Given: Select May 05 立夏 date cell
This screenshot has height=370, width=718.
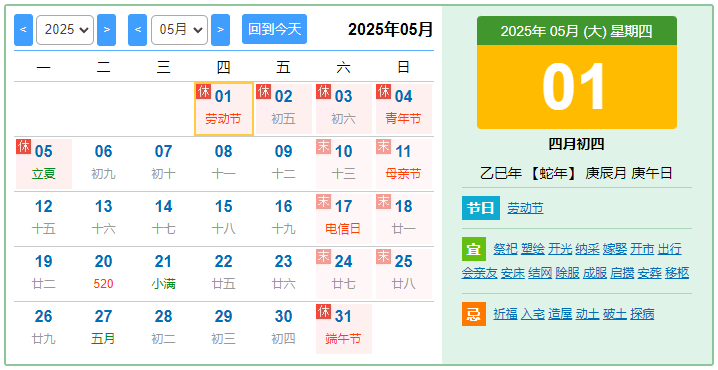Looking at the screenshot, I should pyautogui.click(x=44, y=164).
